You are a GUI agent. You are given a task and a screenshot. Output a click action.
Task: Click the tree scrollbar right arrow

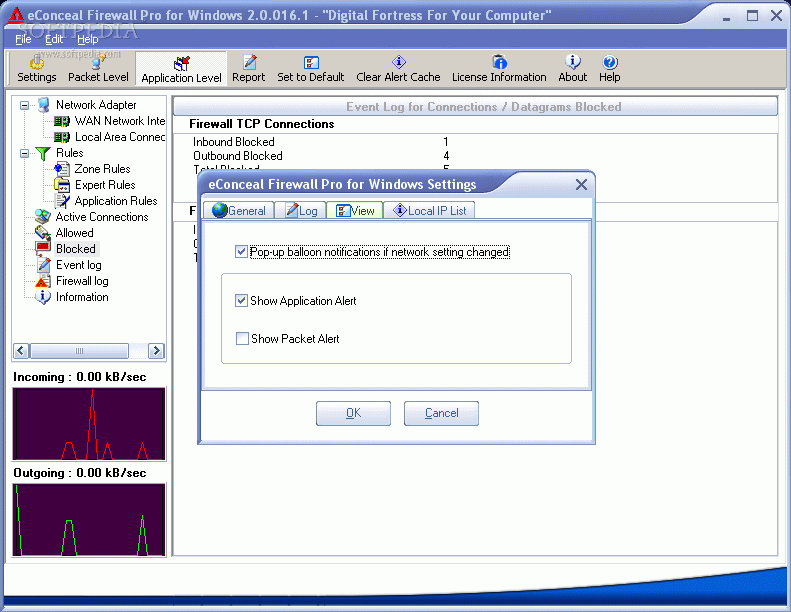[156, 351]
